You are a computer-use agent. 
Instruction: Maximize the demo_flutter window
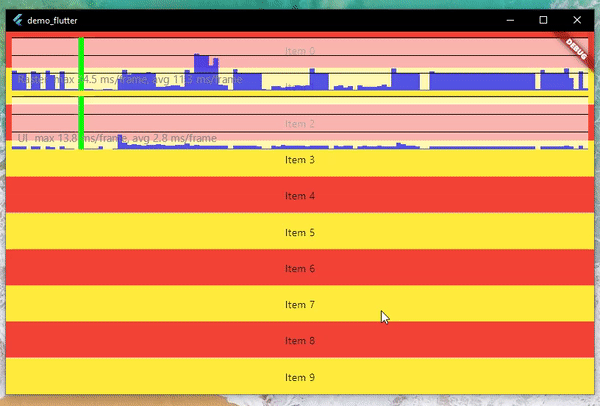click(543, 20)
